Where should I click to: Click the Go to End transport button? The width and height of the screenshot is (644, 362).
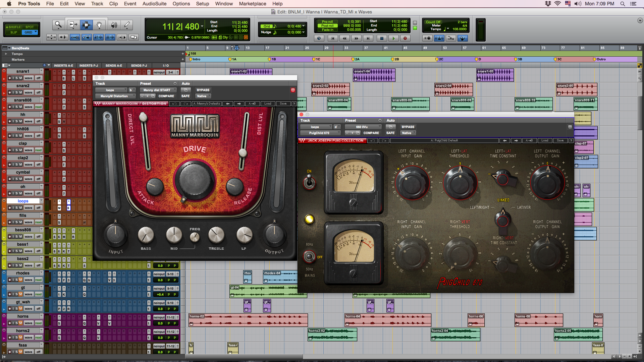click(x=368, y=38)
